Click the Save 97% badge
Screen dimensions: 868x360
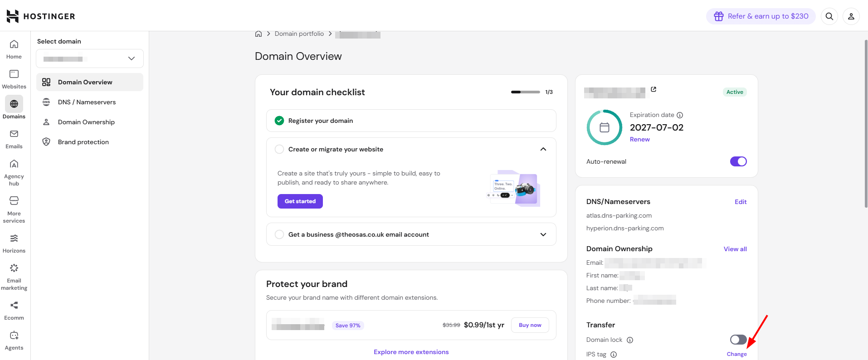tap(348, 326)
